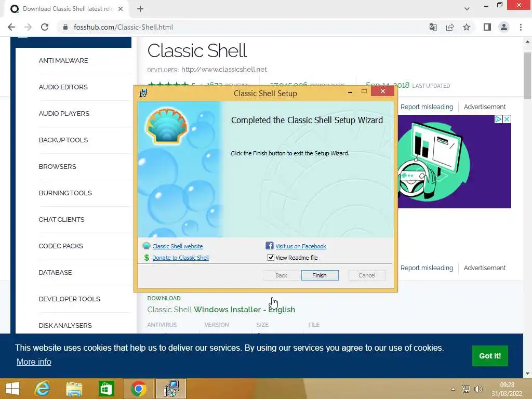Click the Finish button in setup wizard

(x=320, y=275)
